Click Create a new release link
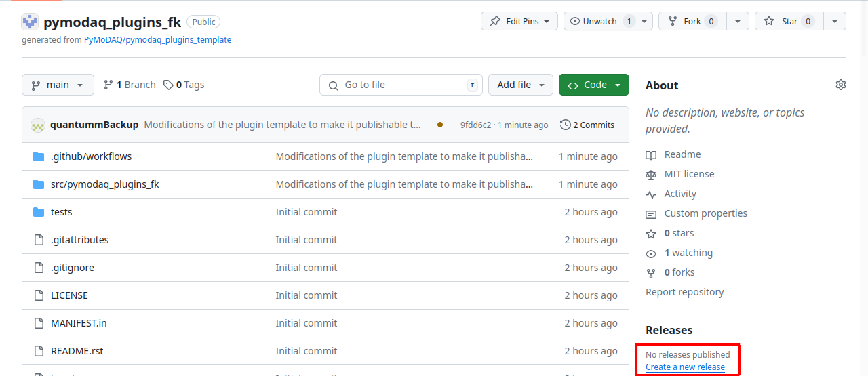The image size is (868, 376). [x=685, y=367]
